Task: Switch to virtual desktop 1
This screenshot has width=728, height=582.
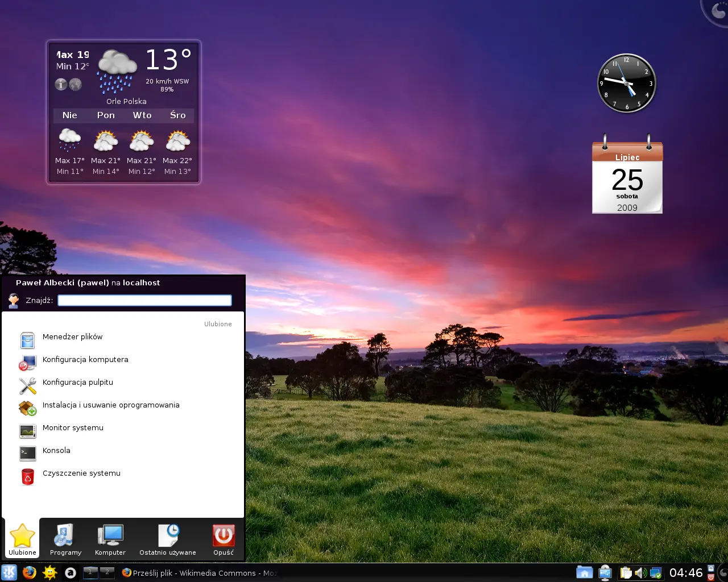Action: pos(90,572)
